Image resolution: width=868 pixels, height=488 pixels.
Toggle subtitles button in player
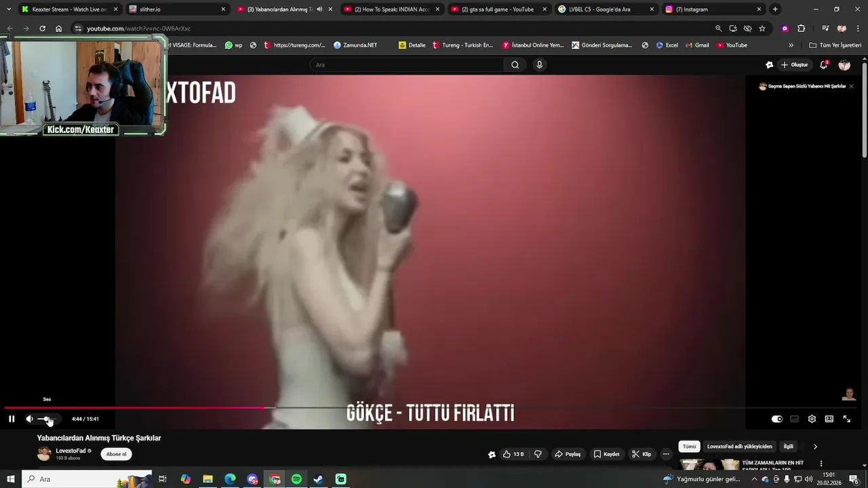pyautogui.click(x=794, y=419)
